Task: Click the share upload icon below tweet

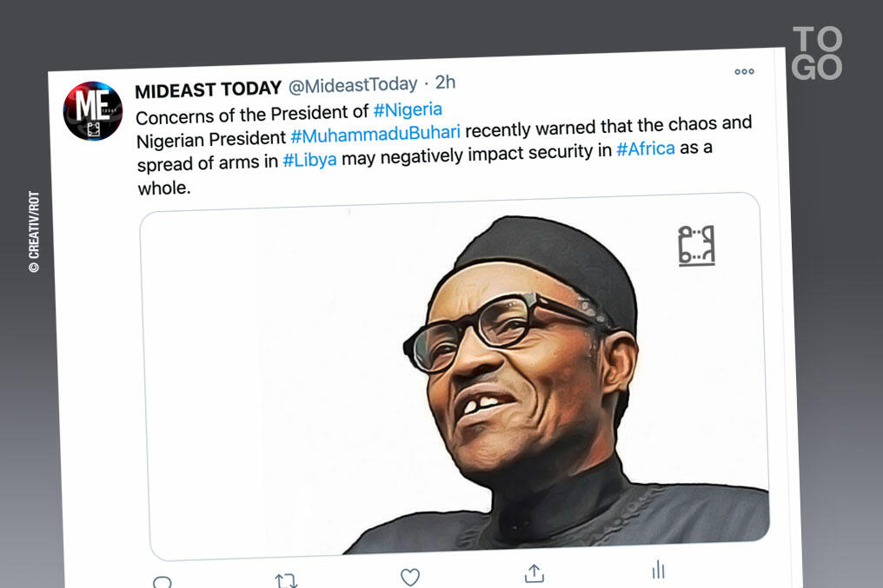Action: click(534, 573)
